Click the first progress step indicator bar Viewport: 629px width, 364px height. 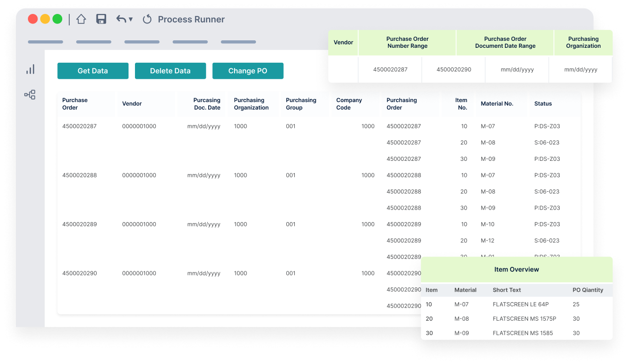(x=45, y=42)
